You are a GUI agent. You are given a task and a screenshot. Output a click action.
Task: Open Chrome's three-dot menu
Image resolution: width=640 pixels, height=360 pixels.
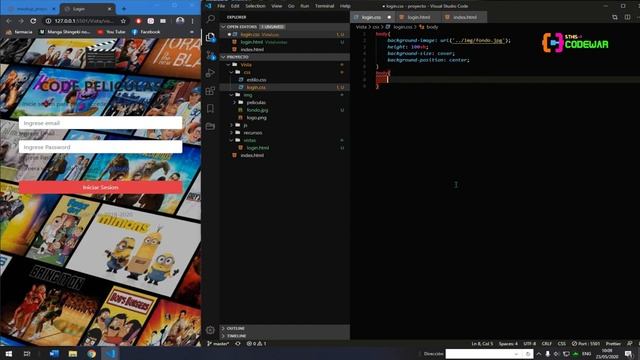point(193,21)
